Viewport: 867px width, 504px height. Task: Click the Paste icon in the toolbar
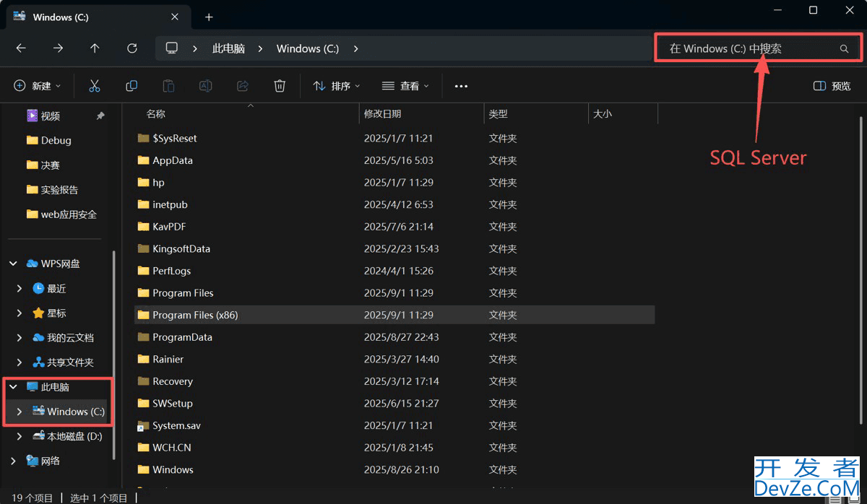[x=168, y=85]
